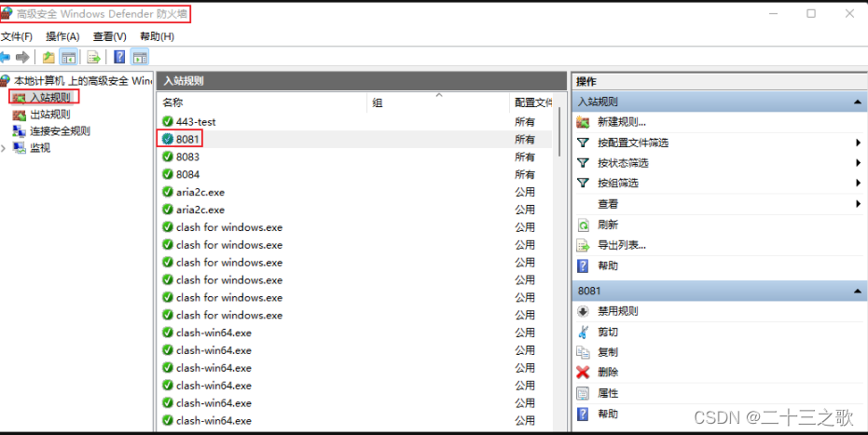868x435 pixels.
Task: Click status icon of 8081 rule
Action: click(x=168, y=140)
